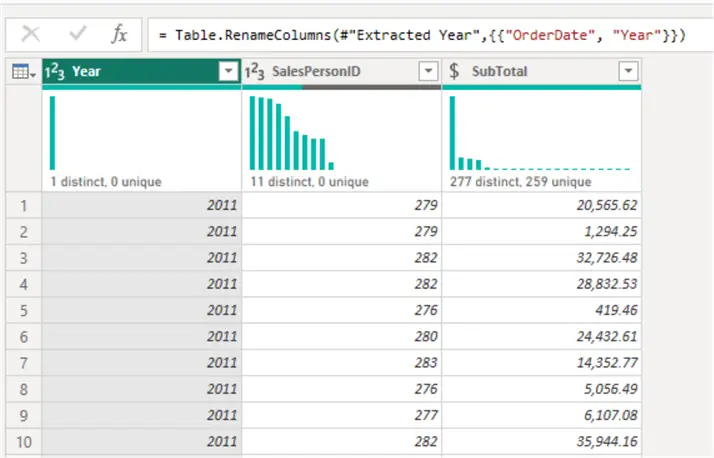Open the table options icon in the corner
714x458 pixels.
pyautogui.click(x=24, y=71)
